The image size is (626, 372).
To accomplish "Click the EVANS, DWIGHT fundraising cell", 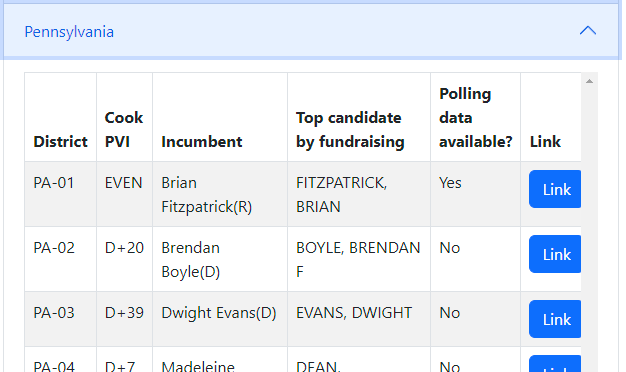I will (359, 319).
